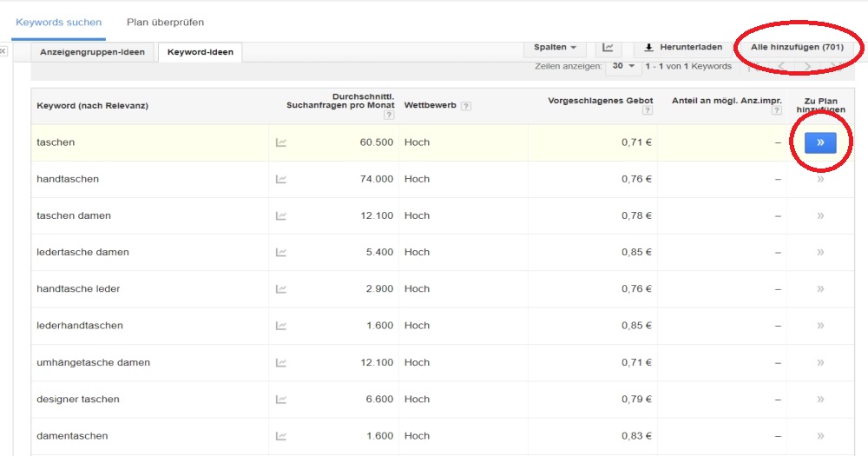This screenshot has height=456, width=868.
Task: Click Alle hinzufügen (701) button
Action: 797,48
